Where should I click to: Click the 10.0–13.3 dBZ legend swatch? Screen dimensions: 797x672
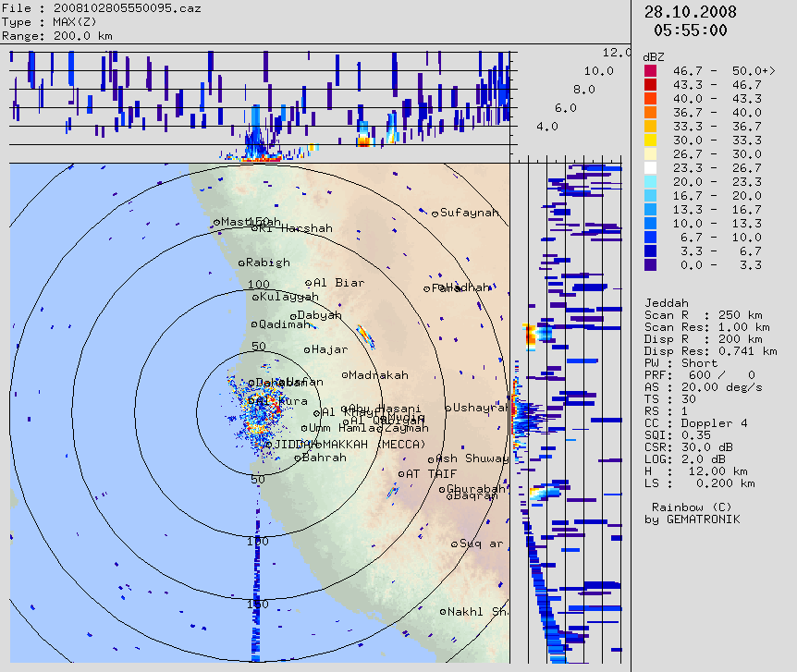pos(650,223)
